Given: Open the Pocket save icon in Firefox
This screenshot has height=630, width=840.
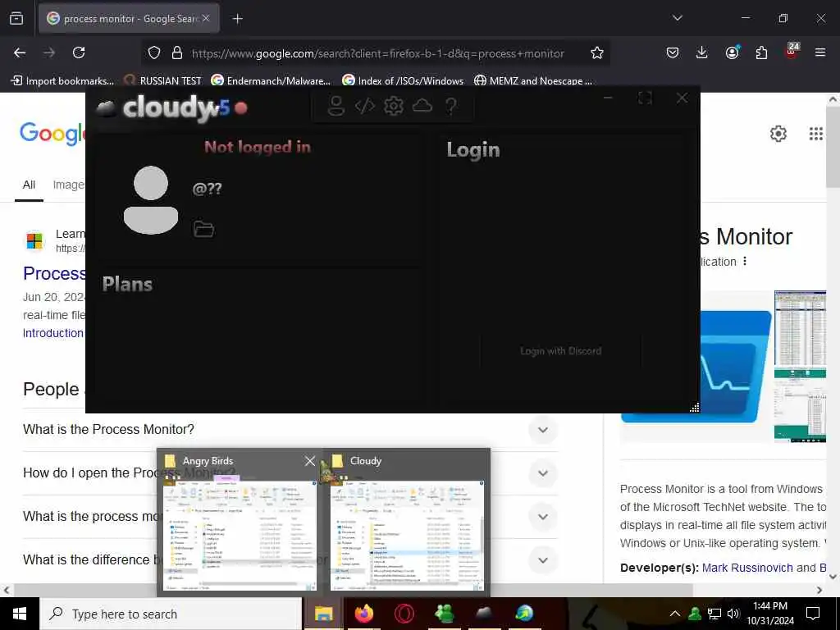Looking at the screenshot, I should 673,52.
